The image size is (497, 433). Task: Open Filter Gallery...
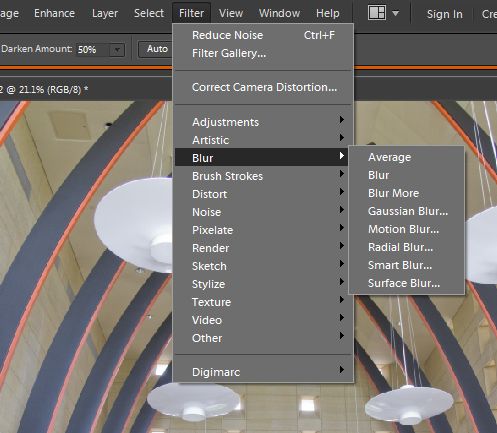click(x=263, y=53)
